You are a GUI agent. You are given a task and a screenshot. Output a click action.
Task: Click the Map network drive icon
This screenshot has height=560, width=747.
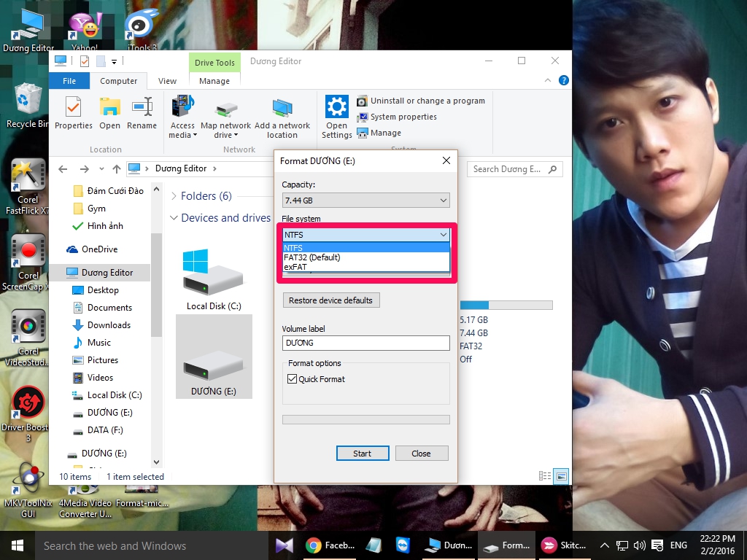[x=225, y=117]
